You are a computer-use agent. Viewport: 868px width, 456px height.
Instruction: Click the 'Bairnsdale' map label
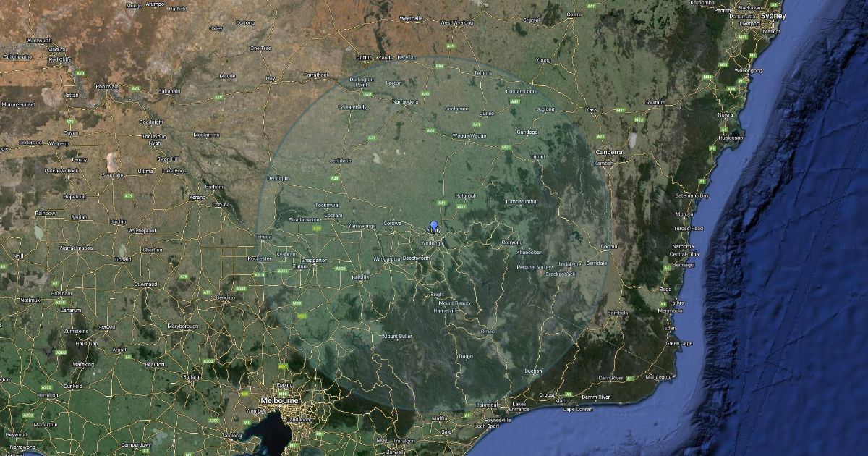488,404
